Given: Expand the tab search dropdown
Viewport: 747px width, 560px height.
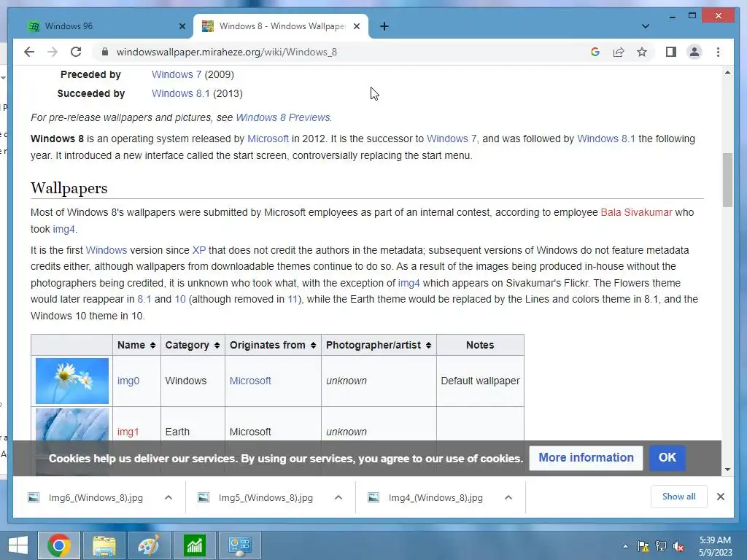Looking at the screenshot, I should tap(646, 26).
